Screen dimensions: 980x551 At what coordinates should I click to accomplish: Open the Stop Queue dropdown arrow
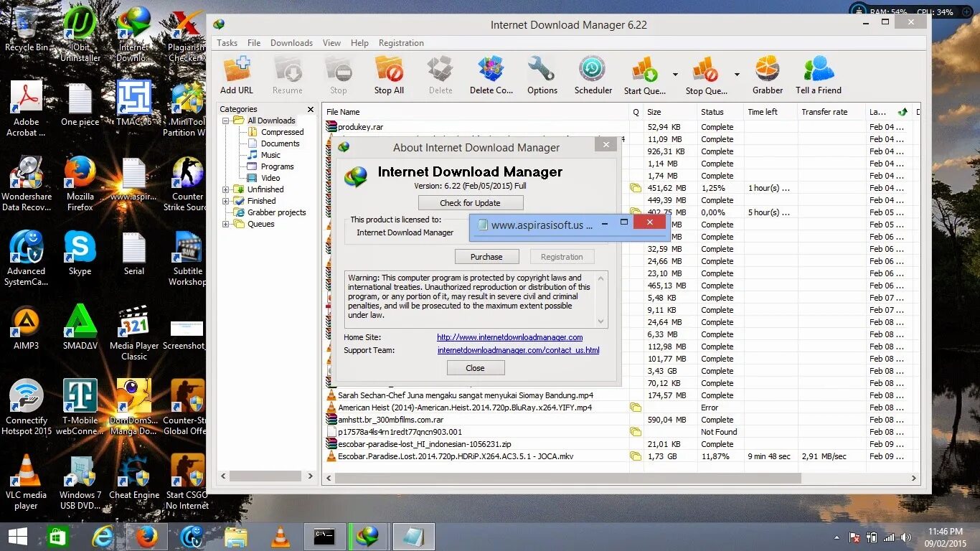[737, 75]
